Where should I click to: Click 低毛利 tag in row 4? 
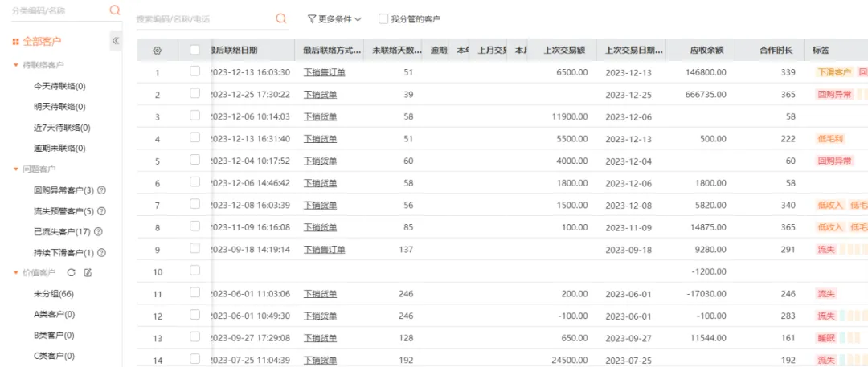(830, 139)
